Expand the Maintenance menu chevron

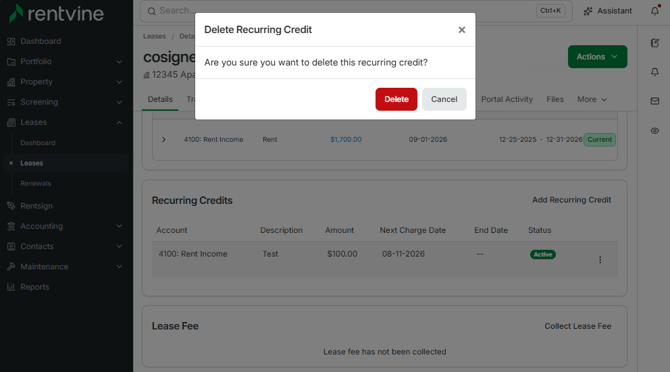pos(119,267)
